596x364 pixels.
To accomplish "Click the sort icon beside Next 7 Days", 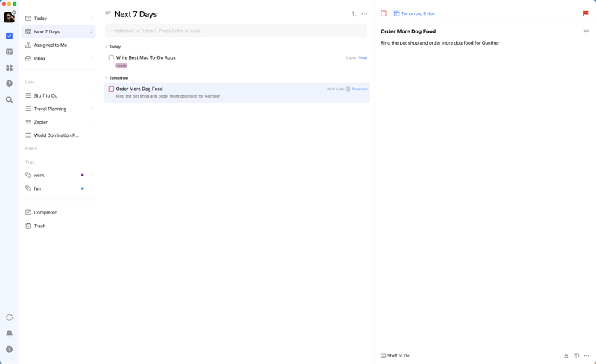I will tap(354, 14).
